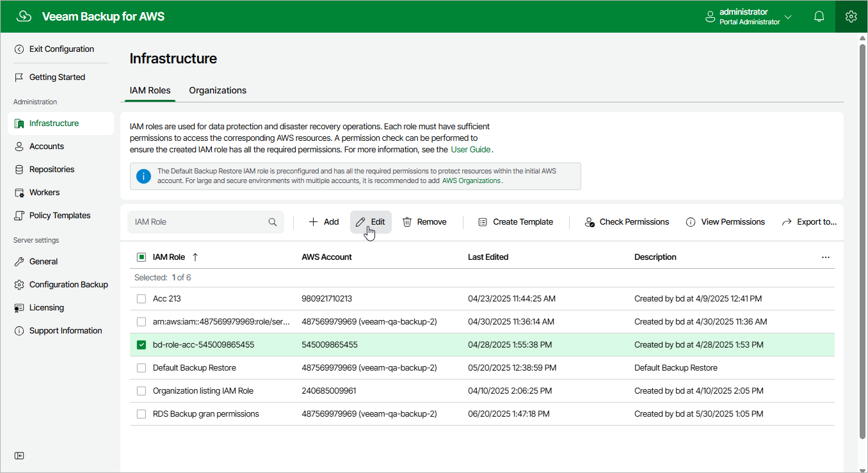This screenshot has height=473, width=868.
Task: Click the Check Permissions label
Action: tap(634, 222)
